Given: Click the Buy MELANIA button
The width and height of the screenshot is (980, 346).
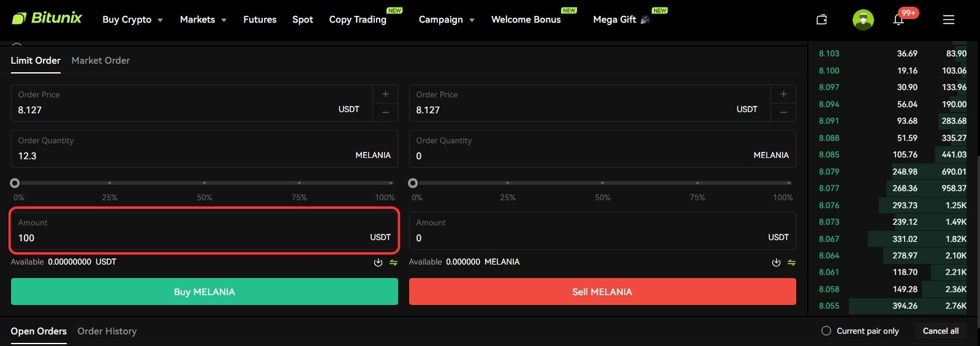Looking at the screenshot, I should [205, 291].
